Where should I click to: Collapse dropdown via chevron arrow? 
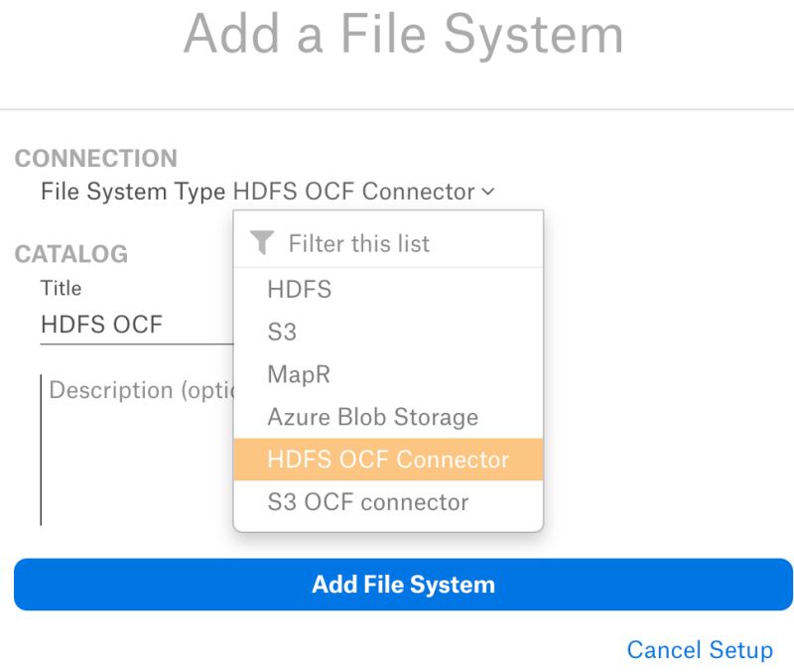click(x=487, y=193)
